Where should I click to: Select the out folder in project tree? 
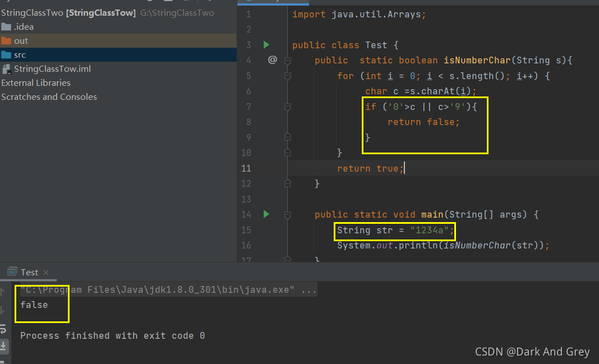pos(118,40)
